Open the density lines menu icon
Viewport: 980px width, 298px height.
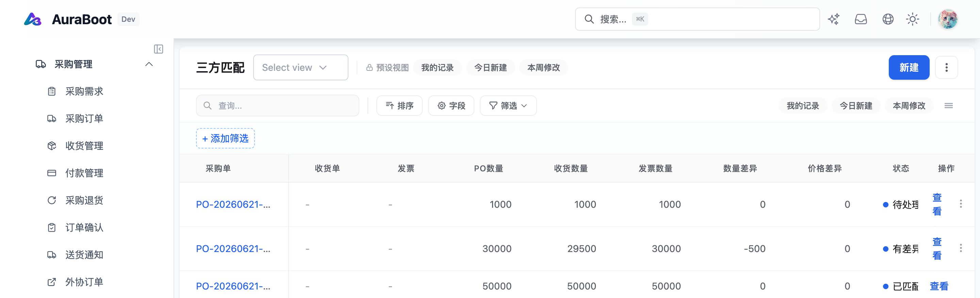coord(948,106)
